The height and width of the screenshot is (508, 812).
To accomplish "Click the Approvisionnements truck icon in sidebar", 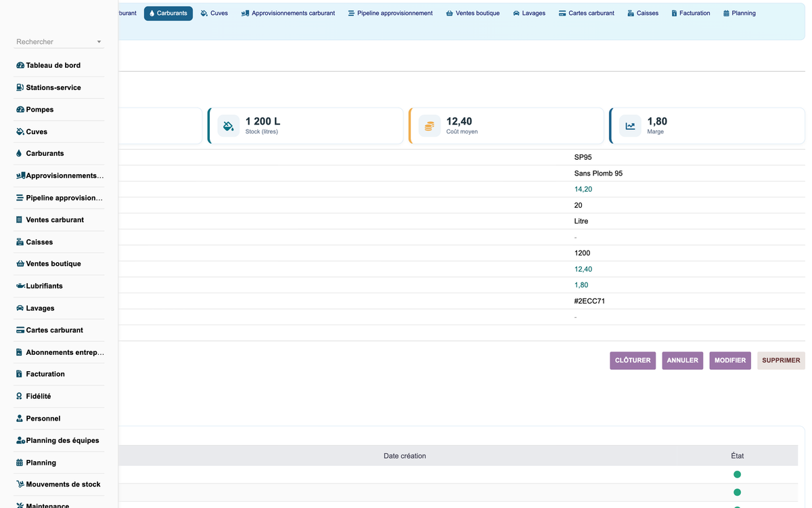I will point(21,176).
